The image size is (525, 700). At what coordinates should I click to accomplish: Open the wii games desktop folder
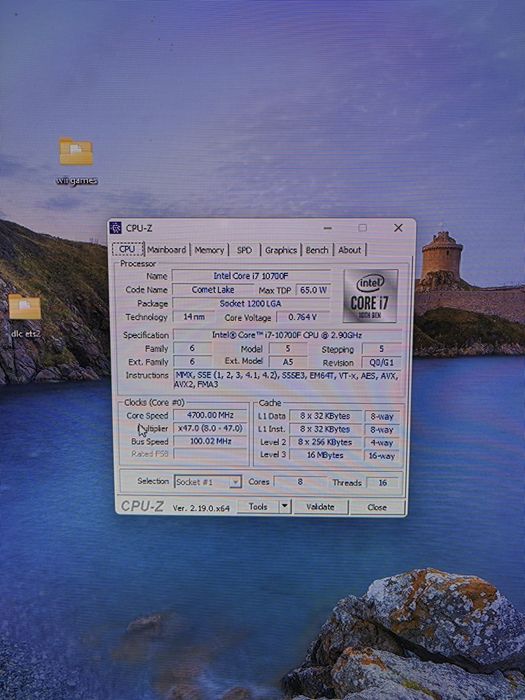click(x=76, y=152)
